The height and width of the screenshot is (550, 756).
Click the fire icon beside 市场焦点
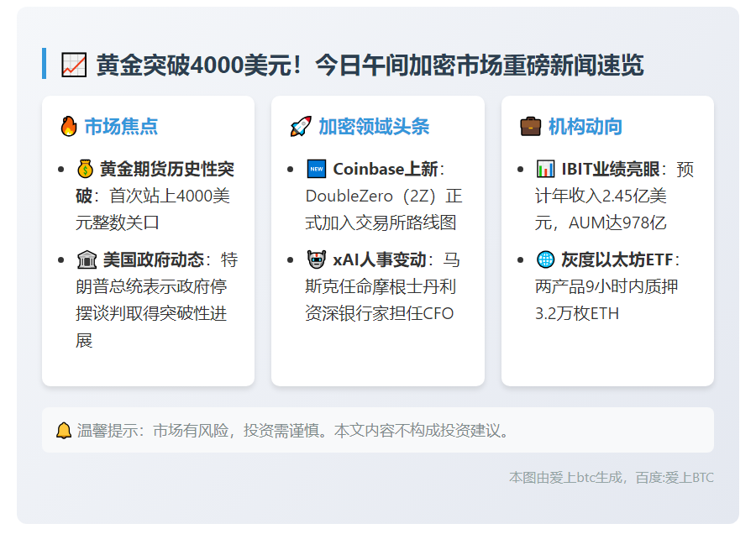click(69, 127)
